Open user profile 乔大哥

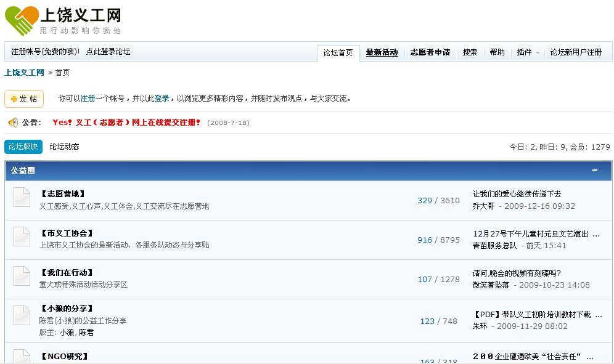tap(483, 206)
